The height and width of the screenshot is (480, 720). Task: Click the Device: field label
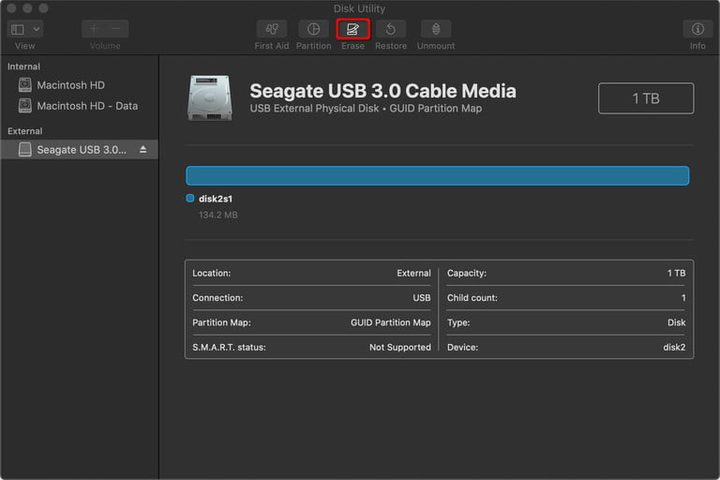[x=462, y=348]
